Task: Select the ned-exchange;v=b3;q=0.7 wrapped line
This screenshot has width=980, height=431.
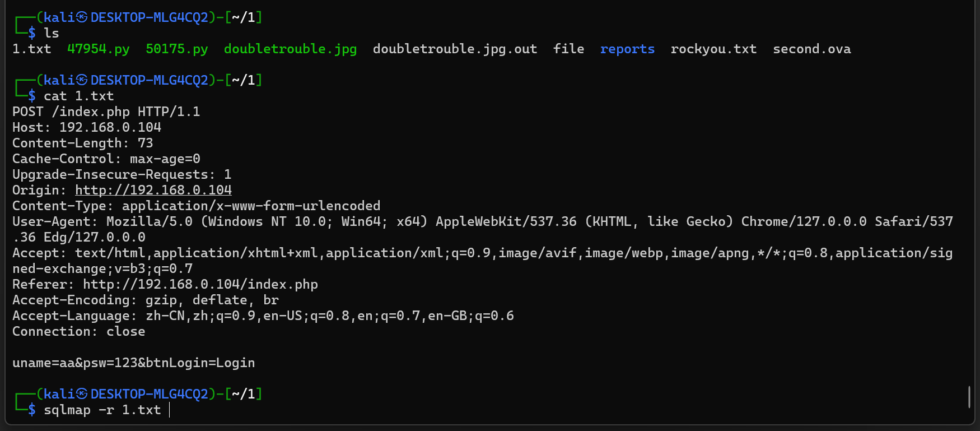Action: click(102, 269)
